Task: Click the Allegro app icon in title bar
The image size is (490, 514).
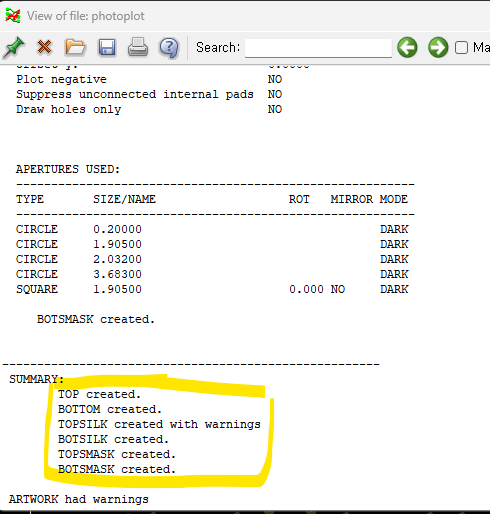Action: 13,16
